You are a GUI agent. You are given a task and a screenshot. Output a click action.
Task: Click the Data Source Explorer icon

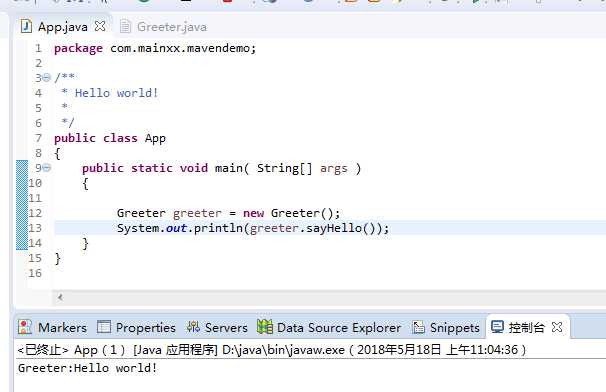click(265, 327)
